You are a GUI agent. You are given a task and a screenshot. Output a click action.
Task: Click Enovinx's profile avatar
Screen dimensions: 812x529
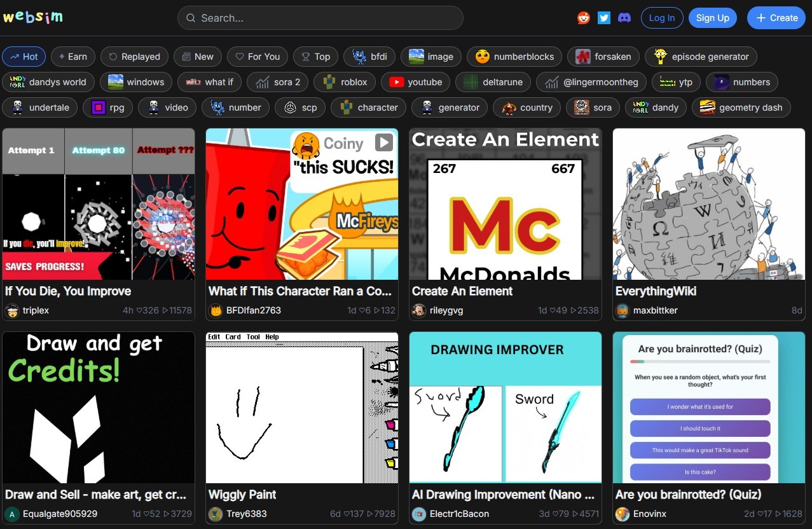click(x=622, y=514)
